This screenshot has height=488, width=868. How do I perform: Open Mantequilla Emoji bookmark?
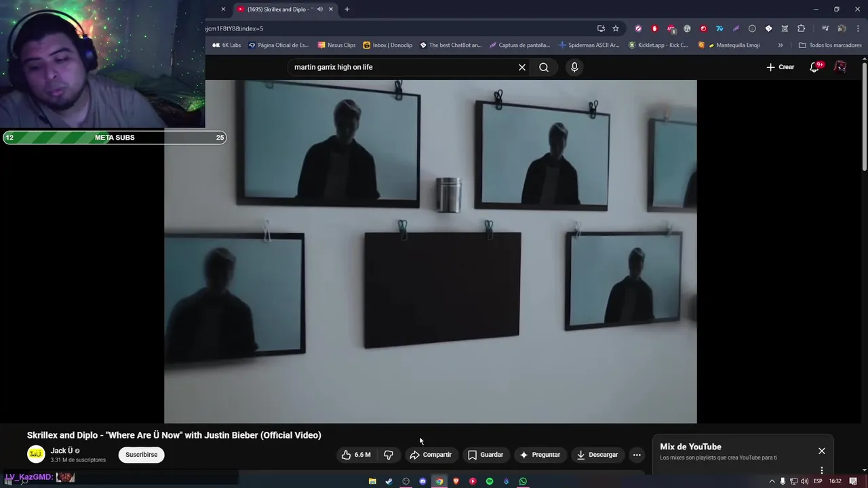tap(729, 45)
